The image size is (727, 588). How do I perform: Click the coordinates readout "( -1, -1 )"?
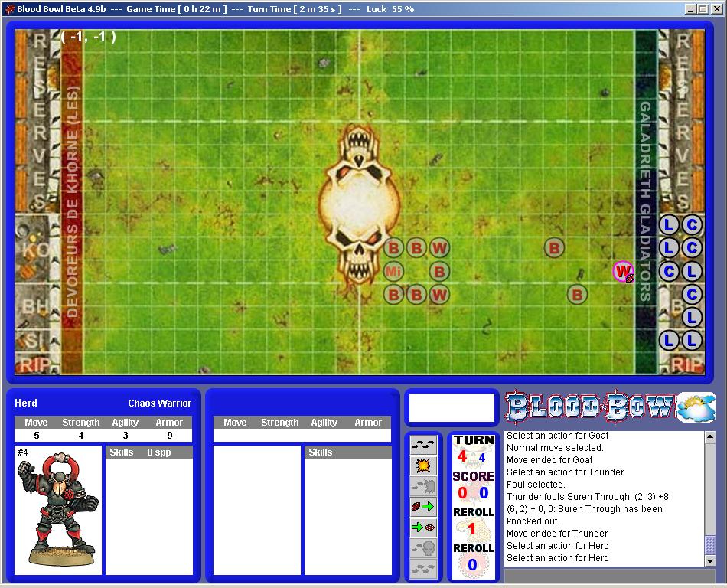click(x=89, y=37)
